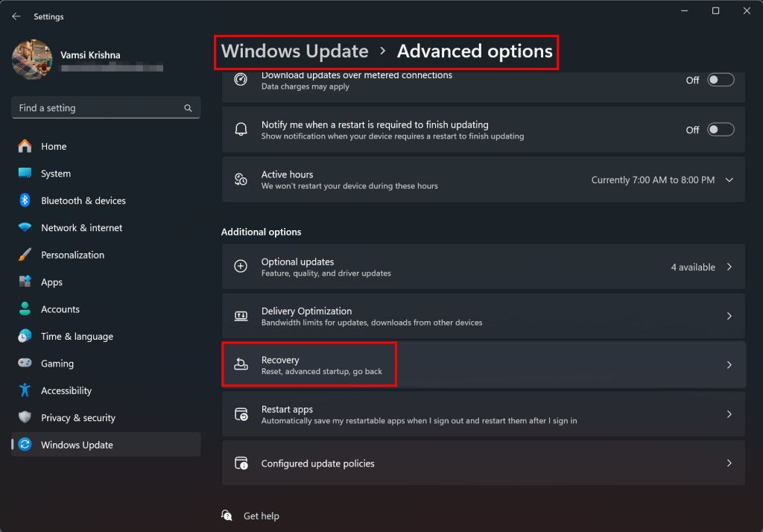
Task: Open Bluetooth & devices section
Action: [x=106, y=200]
